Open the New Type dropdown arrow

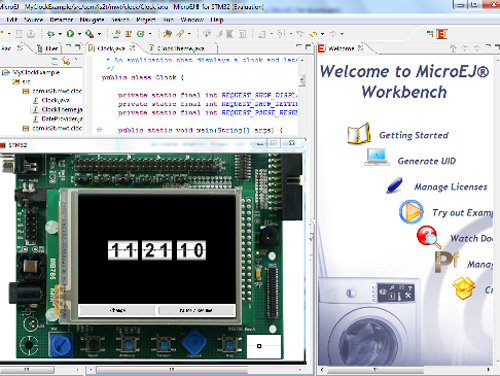150,34
